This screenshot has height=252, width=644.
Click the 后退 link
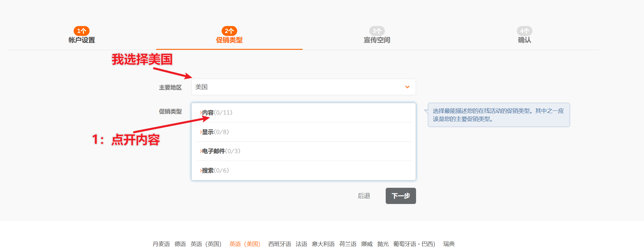(364, 196)
